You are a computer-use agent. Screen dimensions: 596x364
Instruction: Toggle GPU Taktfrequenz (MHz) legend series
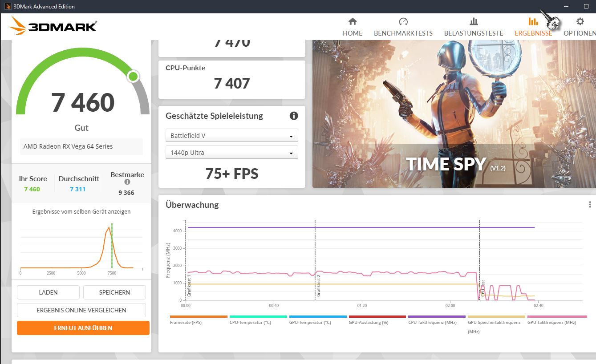557,320
